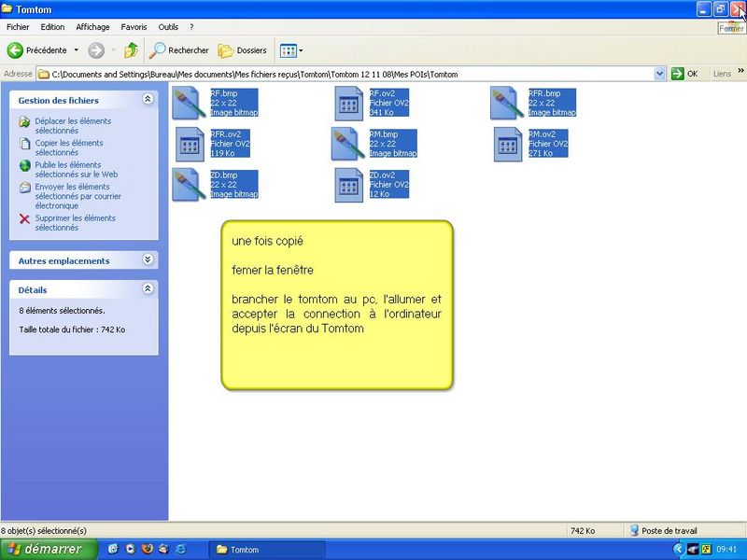Open the Fichier menu
Screen dimensions: 747x560
[x=18, y=27]
